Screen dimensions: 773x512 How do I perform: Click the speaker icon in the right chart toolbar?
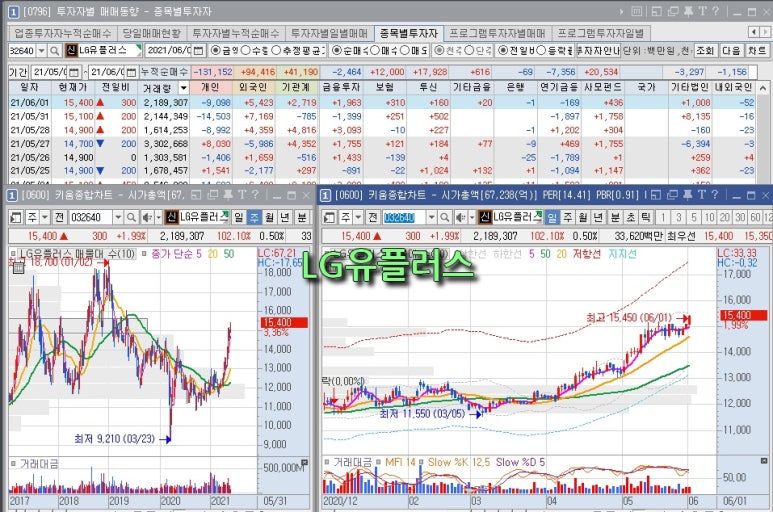click(x=460, y=217)
